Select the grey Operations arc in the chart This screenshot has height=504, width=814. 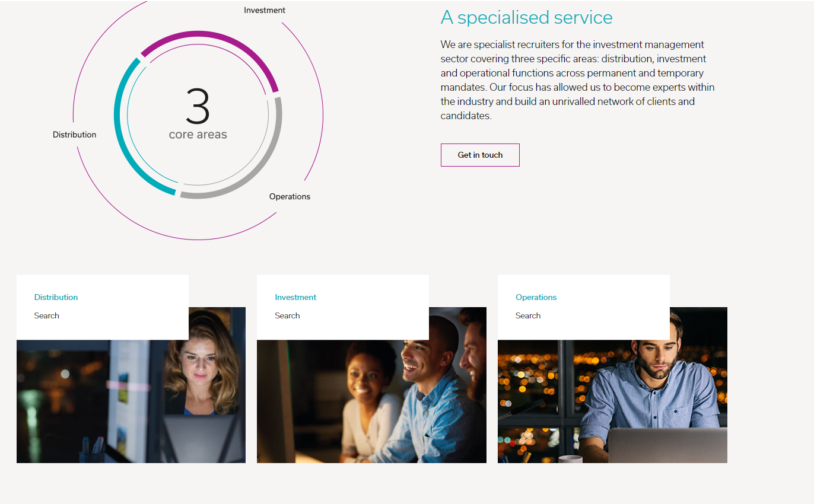pyautogui.click(x=261, y=166)
